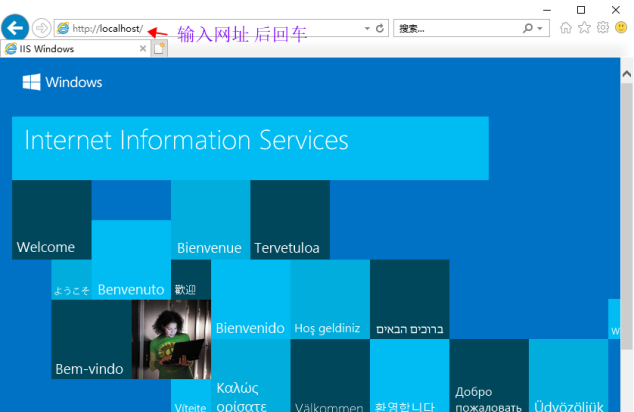Click the IE page icon in address bar

(63, 28)
